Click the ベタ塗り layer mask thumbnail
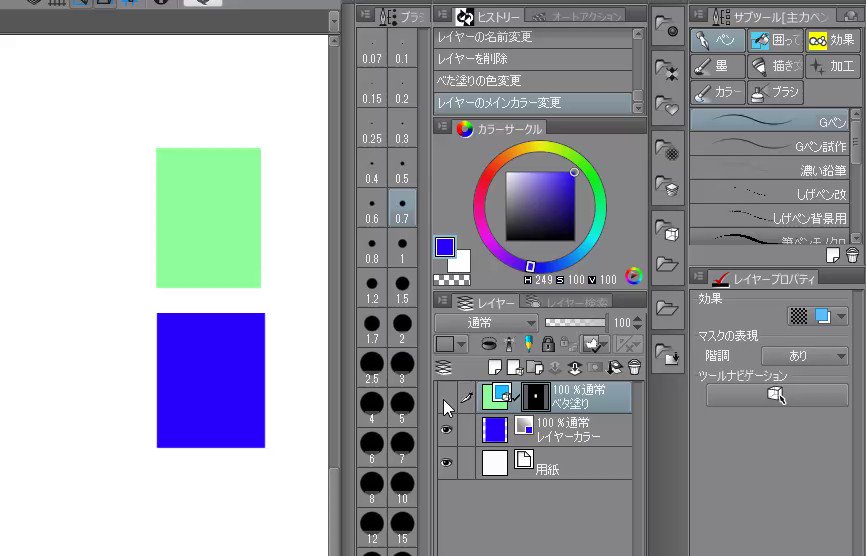 coord(535,396)
